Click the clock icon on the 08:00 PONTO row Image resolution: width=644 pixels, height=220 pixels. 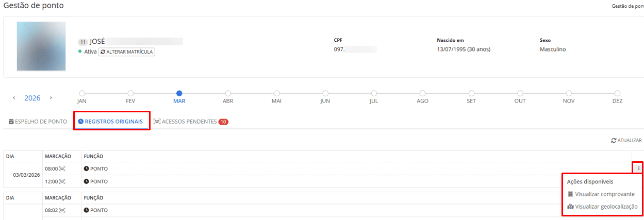tap(86, 168)
